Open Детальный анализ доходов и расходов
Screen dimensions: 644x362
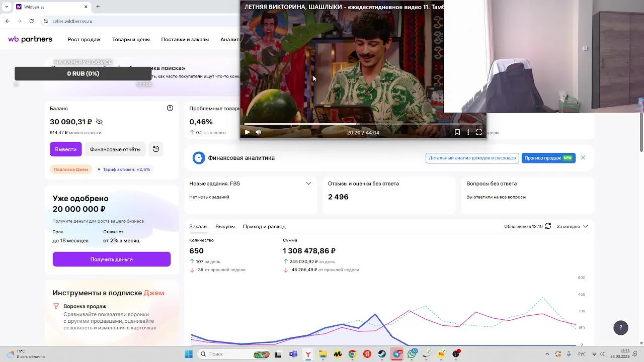(x=472, y=158)
